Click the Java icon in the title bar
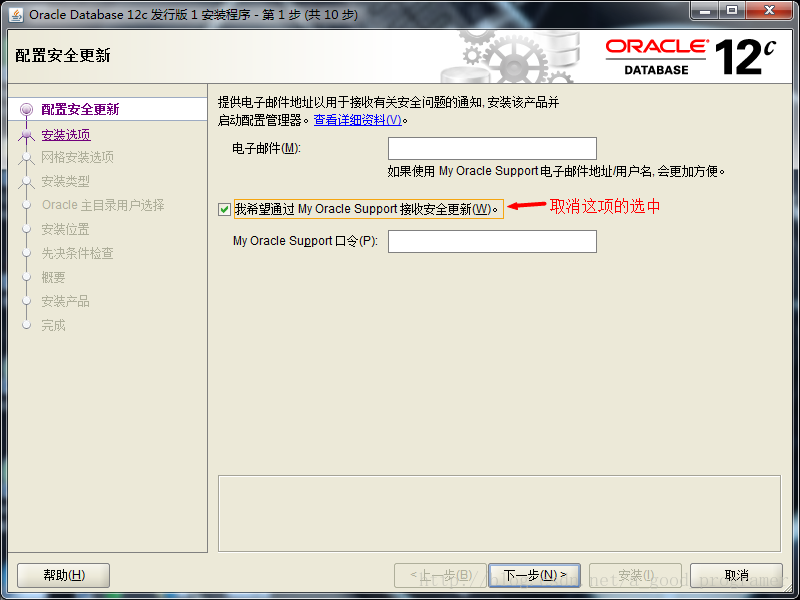 (15, 14)
